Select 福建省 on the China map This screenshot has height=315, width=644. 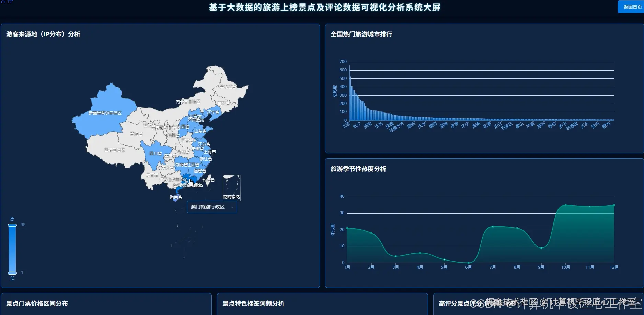200,171
